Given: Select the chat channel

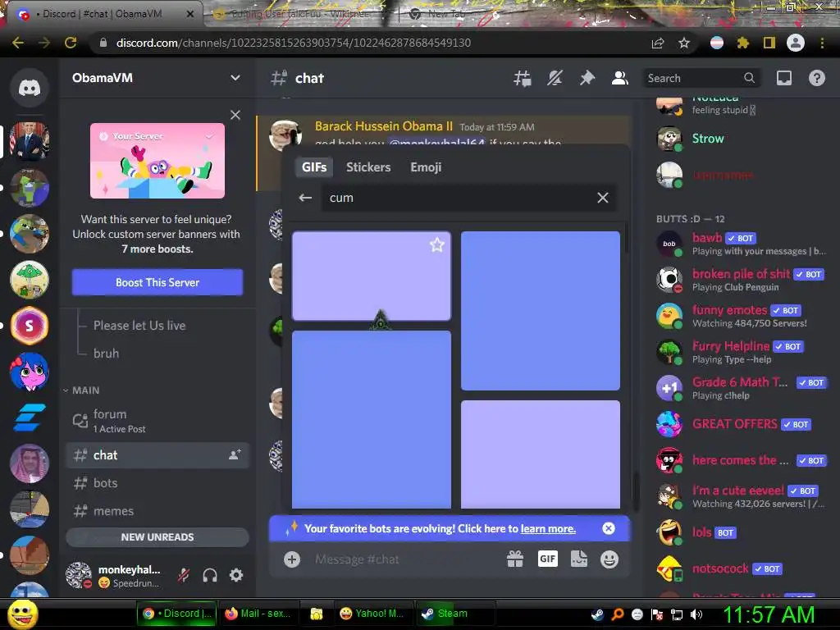Looking at the screenshot, I should pyautogui.click(x=157, y=454).
